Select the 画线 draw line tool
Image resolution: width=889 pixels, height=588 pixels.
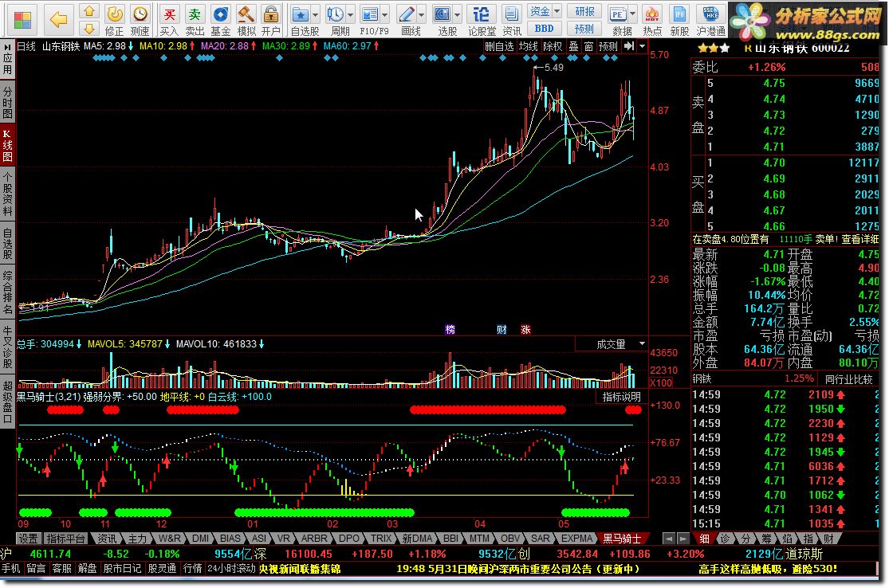[x=406, y=14]
